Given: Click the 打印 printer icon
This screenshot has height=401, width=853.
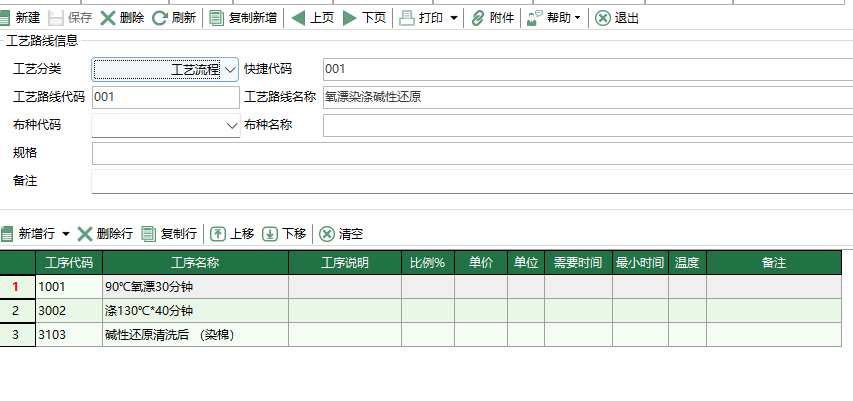Looking at the screenshot, I should pos(407,18).
